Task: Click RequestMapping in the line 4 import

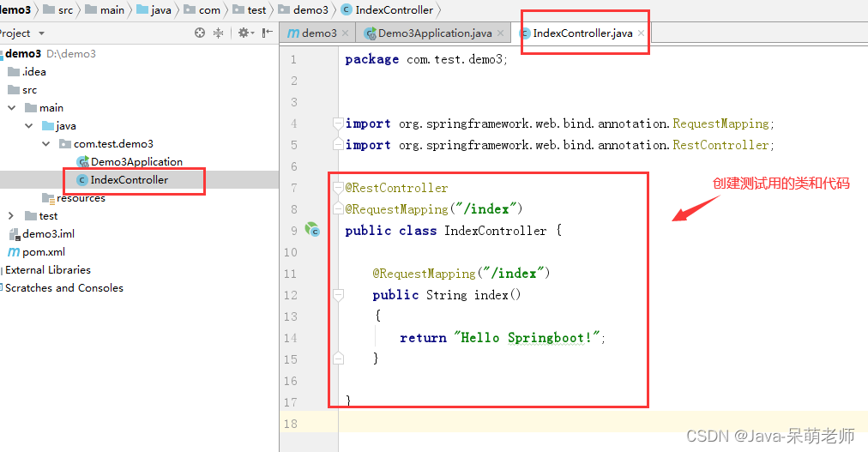Action: coord(720,124)
